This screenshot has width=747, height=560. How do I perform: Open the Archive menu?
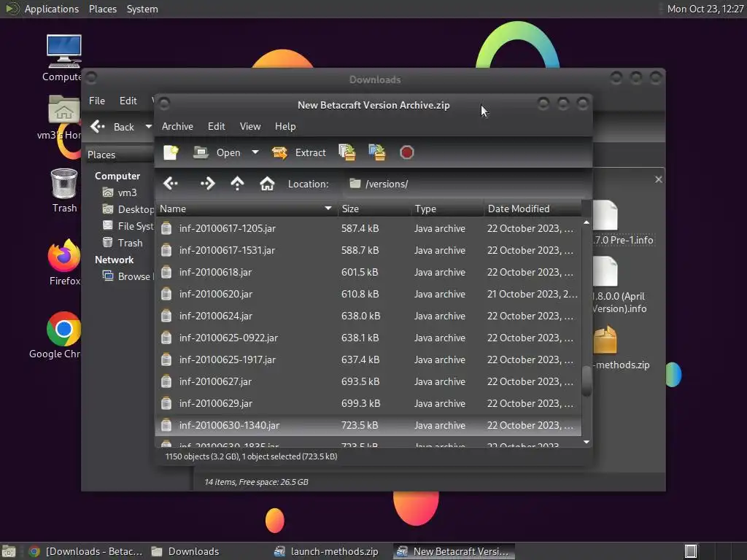click(177, 126)
